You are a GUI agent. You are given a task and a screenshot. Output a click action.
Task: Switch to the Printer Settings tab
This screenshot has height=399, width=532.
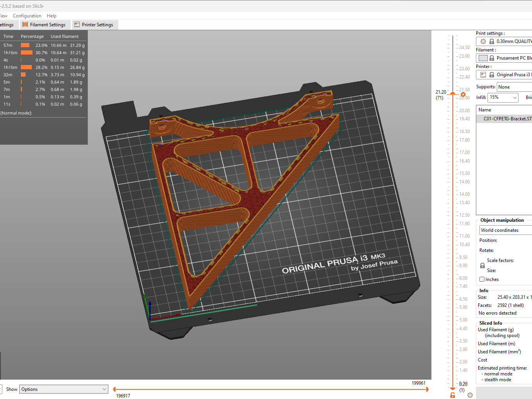coord(94,25)
